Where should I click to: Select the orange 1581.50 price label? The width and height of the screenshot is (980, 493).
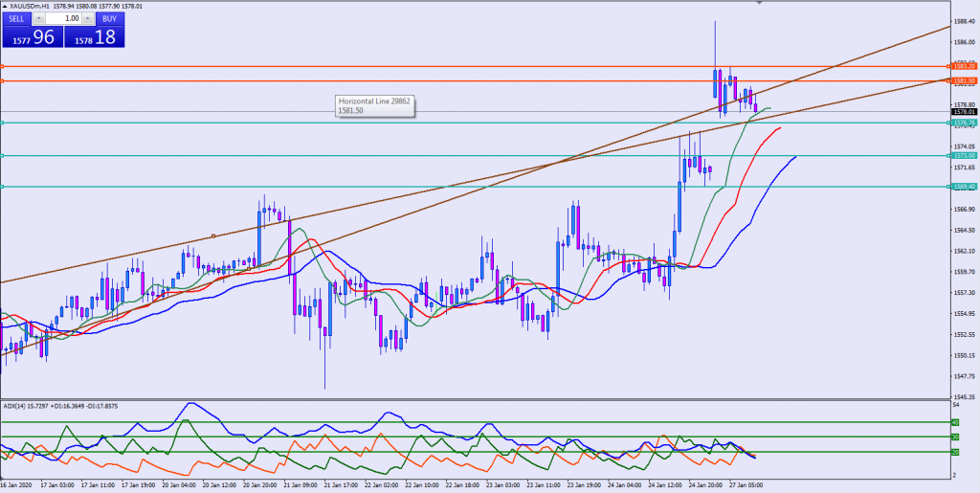(x=964, y=81)
